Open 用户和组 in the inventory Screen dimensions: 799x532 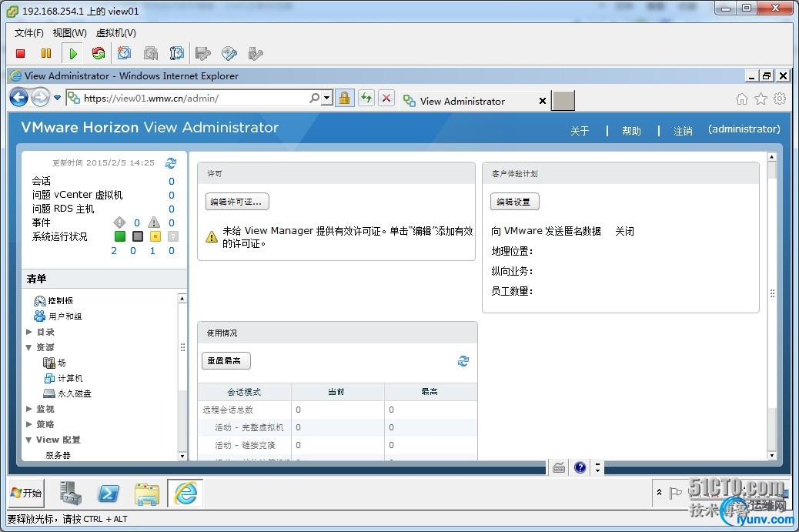point(58,316)
